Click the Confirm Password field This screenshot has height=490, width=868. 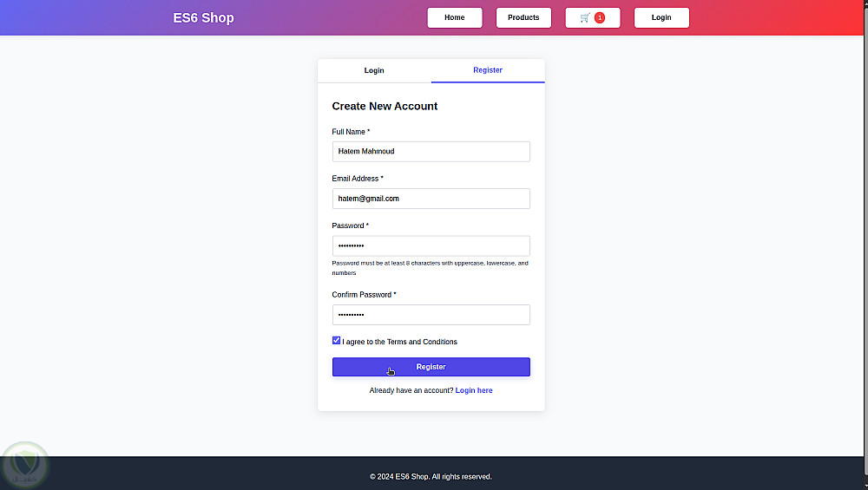click(x=431, y=315)
